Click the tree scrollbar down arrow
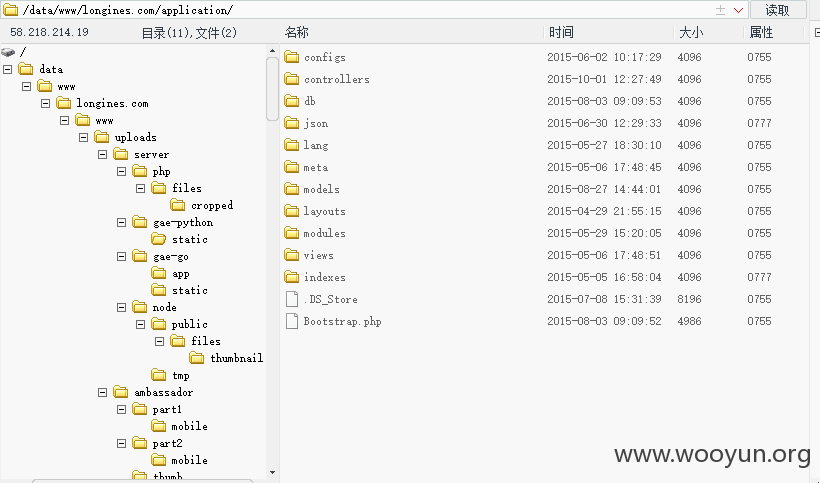Viewport: 820px width, 483px height. 272,473
